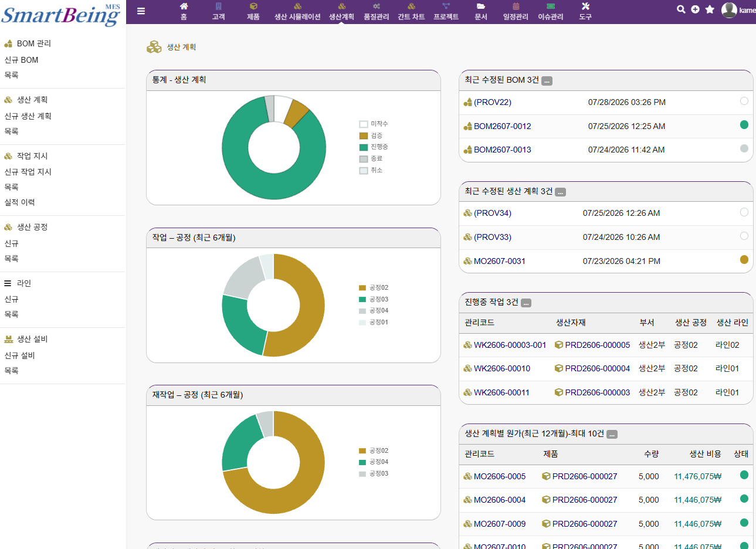
Task: Open product PRD2606-000004
Action: (x=598, y=368)
